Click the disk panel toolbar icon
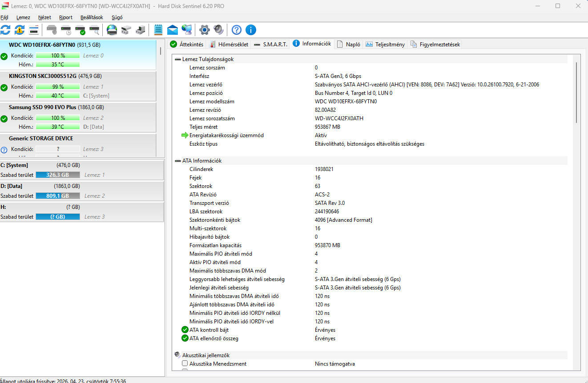Image resolution: width=588 pixels, height=383 pixels. pos(34,30)
